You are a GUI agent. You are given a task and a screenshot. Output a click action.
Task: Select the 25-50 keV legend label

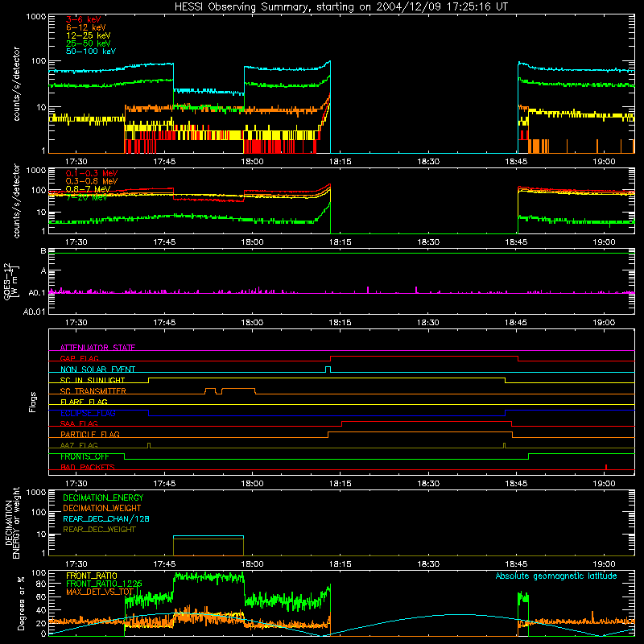[88, 43]
